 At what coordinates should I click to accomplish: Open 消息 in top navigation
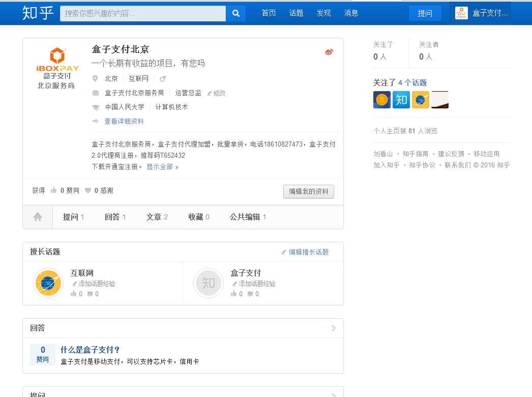[351, 13]
